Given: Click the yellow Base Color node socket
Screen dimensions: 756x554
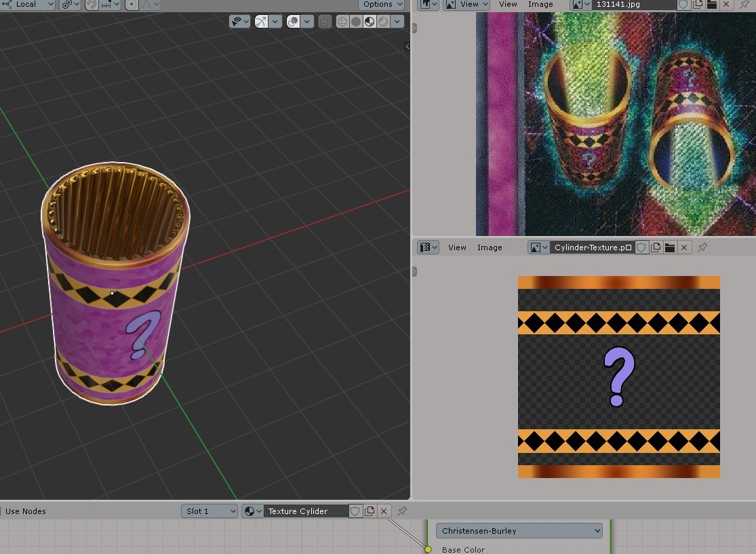Looking at the screenshot, I should pos(428,550).
